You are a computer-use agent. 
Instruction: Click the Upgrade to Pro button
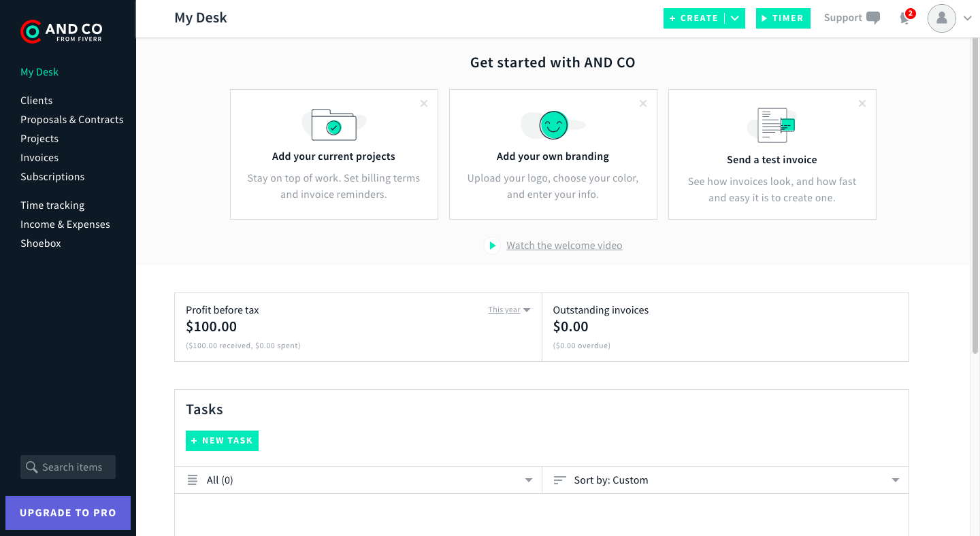click(68, 513)
